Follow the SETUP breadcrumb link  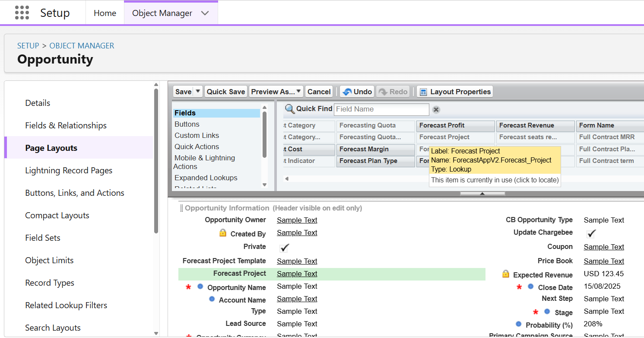coord(28,46)
